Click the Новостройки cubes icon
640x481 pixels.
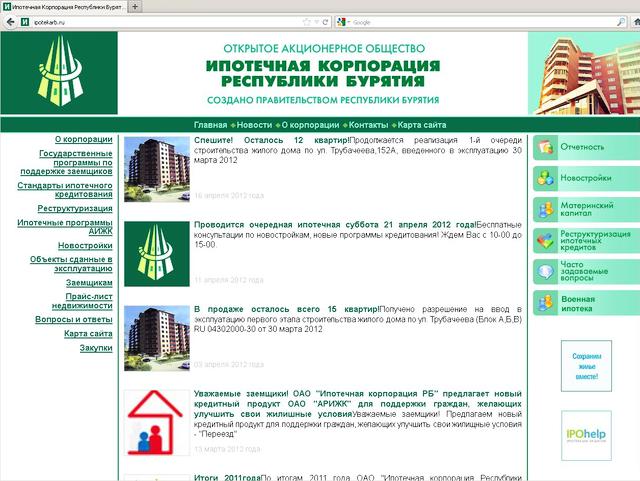click(x=545, y=178)
